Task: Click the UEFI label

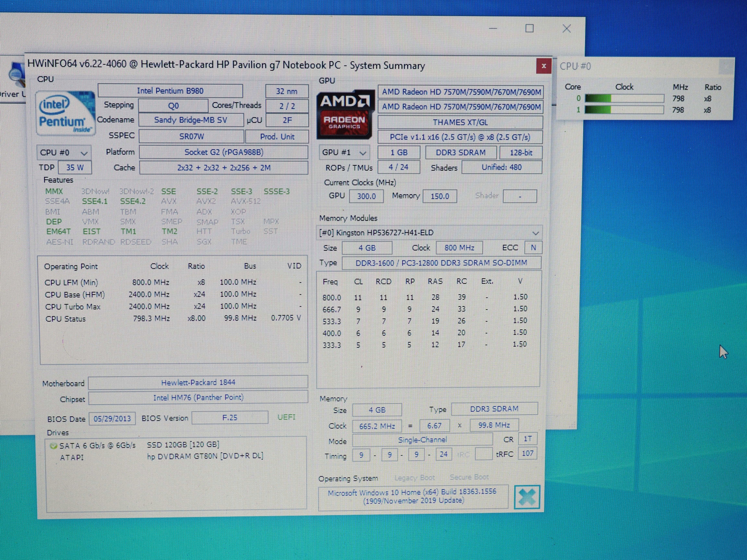Action: [286, 417]
